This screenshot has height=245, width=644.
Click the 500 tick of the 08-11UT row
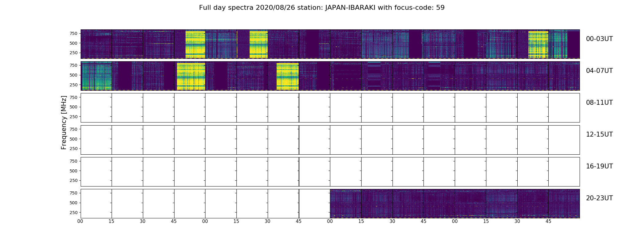74,107
